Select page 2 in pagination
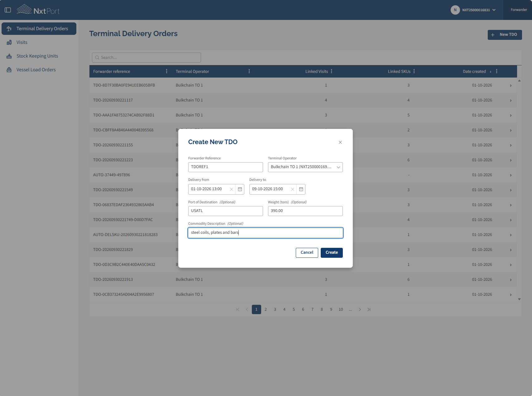This screenshot has height=396, width=532. tap(266, 309)
